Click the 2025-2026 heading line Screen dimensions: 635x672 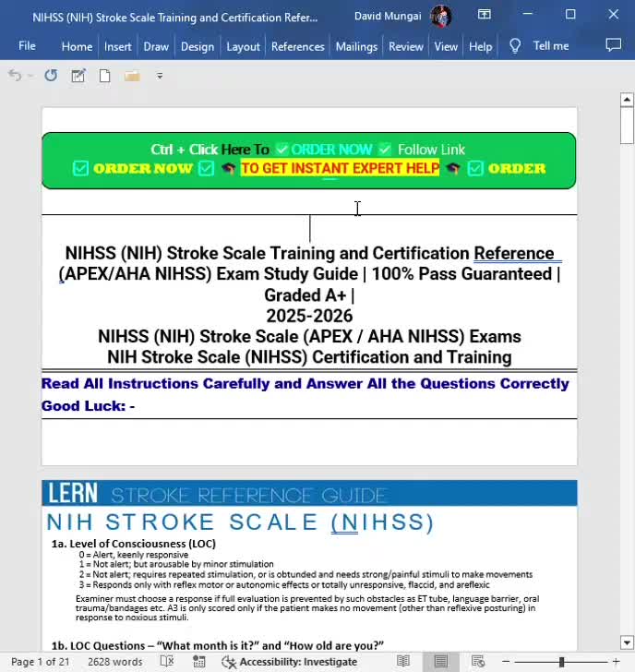[309, 316]
